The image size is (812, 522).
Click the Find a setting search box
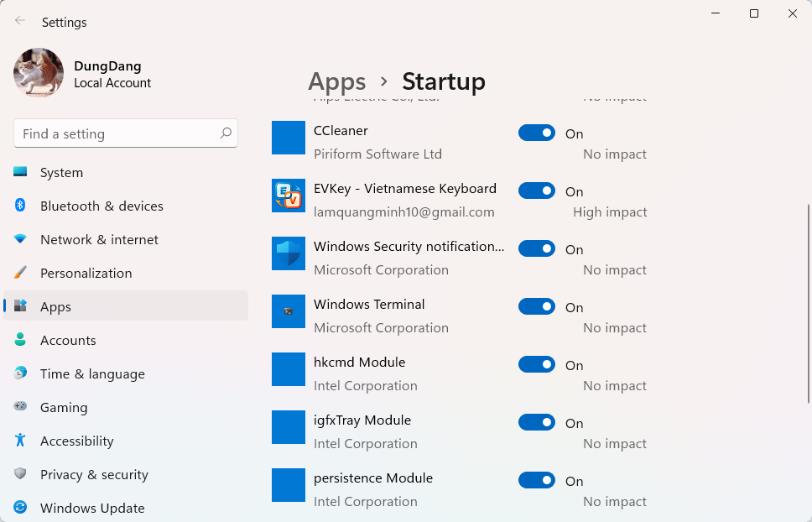click(126, 133)
